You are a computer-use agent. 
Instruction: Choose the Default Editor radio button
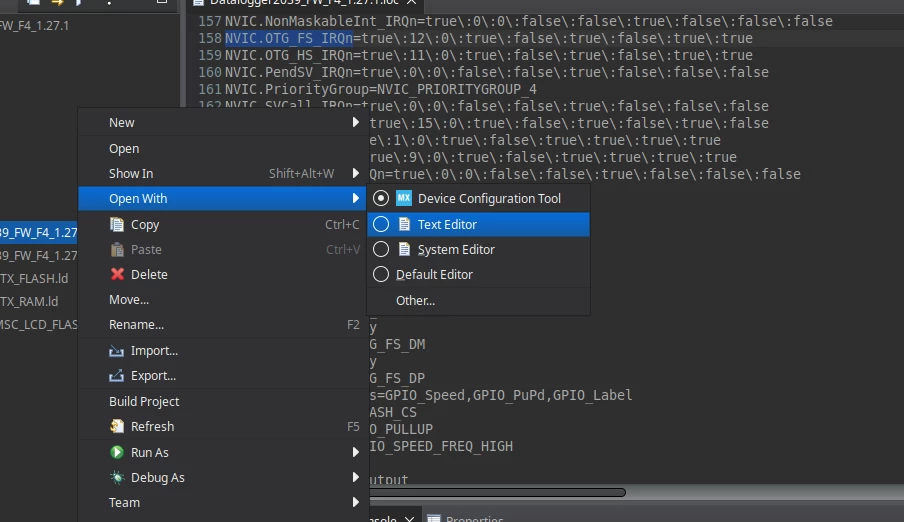tap(381, 274)
